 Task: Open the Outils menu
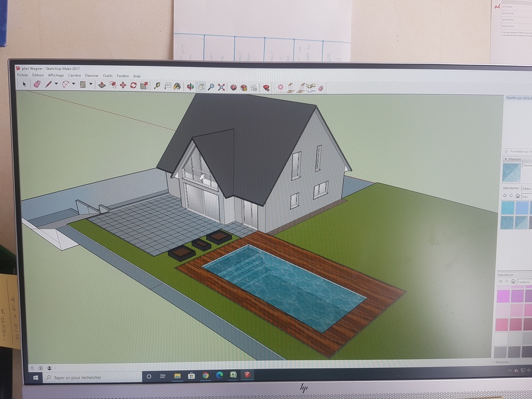coord(108,76)
